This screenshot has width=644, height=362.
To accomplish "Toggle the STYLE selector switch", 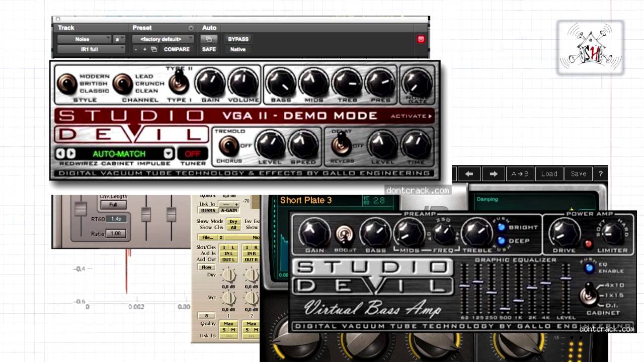I will tap(67, 84).
